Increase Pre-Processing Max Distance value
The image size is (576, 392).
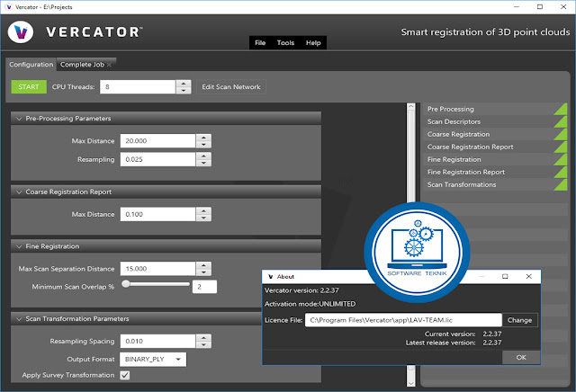[203, 138]
